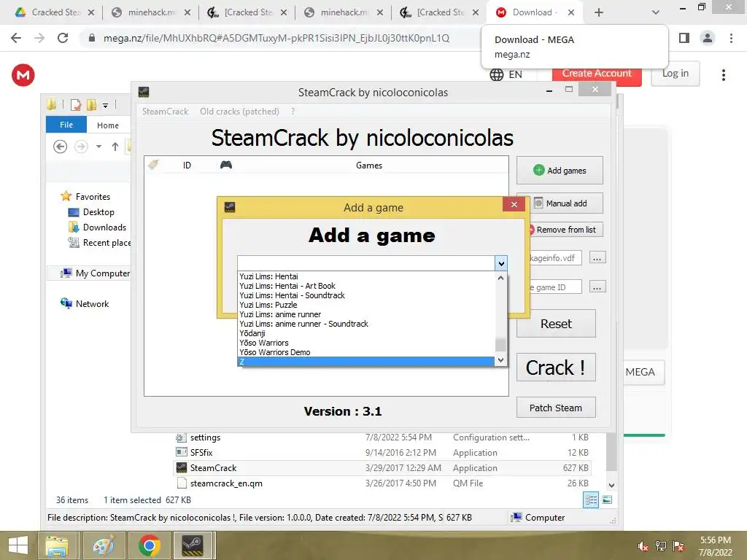Screen dimensions: 747x560
Task: Open the SteamCrack menu
Action: pyautogui.click(x=165, y=112)
